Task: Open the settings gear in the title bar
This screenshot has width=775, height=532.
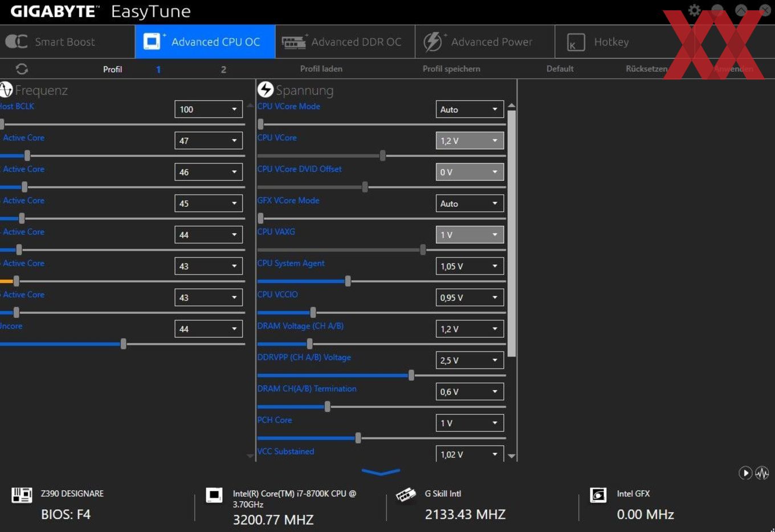Action: [x=694, y=10]
